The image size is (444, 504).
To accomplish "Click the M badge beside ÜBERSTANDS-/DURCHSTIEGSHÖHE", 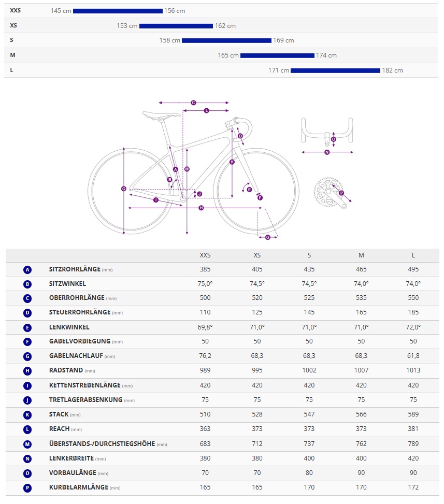I will click(27, 444).
